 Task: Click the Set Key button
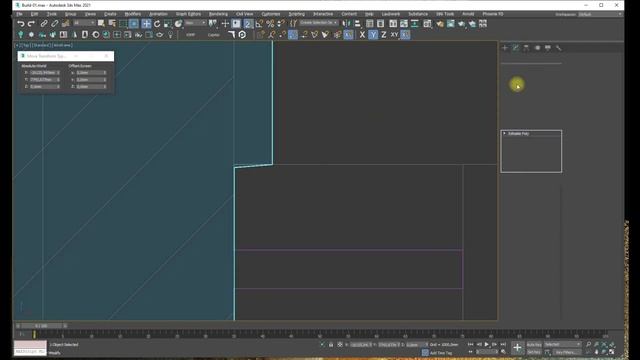coord(534,352)
